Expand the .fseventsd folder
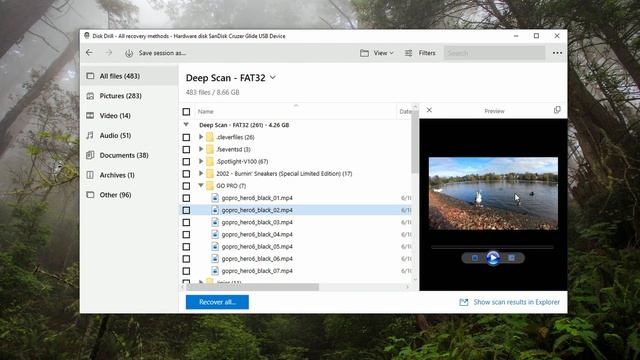Viewport: 640px width, 360px height. [x=201, y=149]
